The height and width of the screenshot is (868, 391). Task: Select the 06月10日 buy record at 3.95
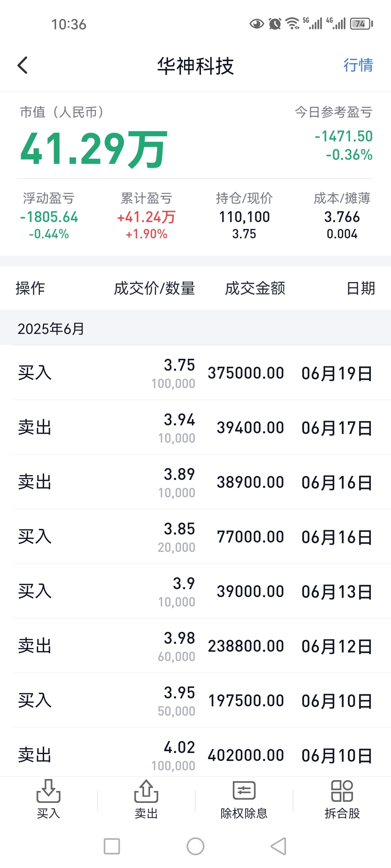[195, 701]
